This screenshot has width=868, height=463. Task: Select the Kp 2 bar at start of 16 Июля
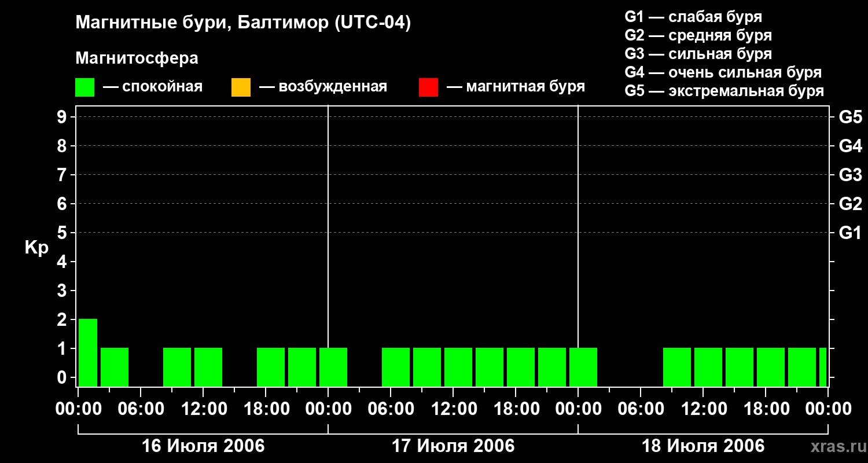tap(88, 352)
